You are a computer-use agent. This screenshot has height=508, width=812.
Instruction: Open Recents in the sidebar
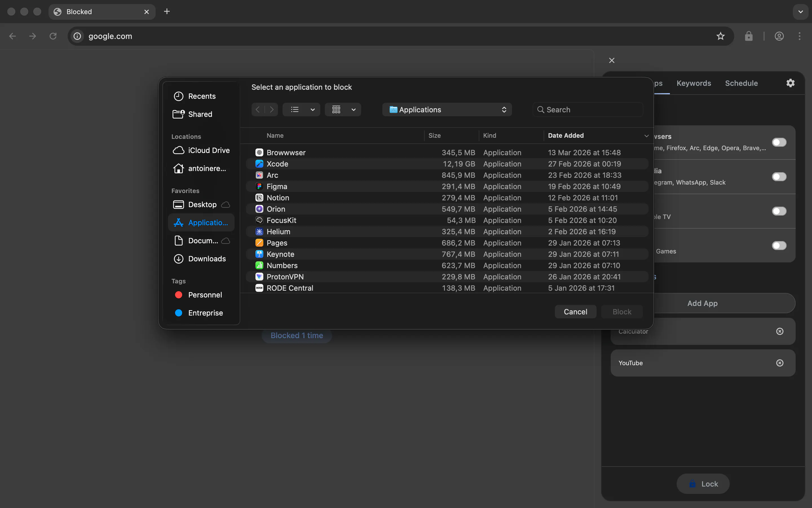[201, 96]
